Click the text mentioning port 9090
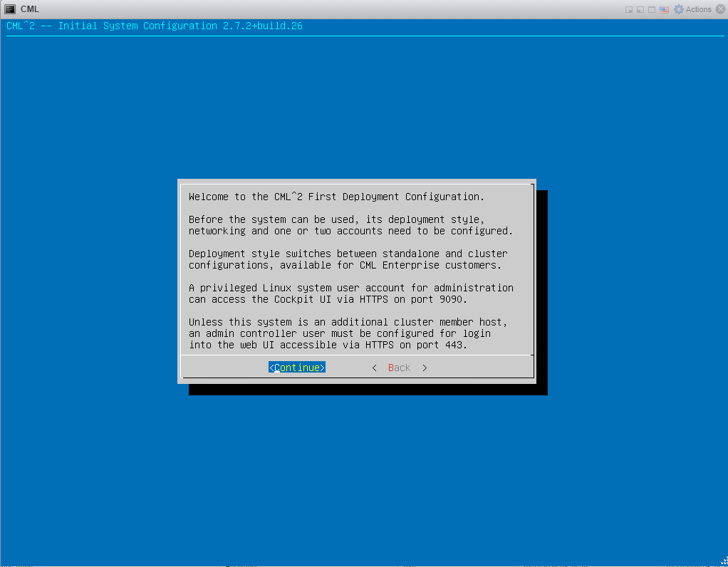This screenshot has width=728, height=567. (x=328, y=299)
